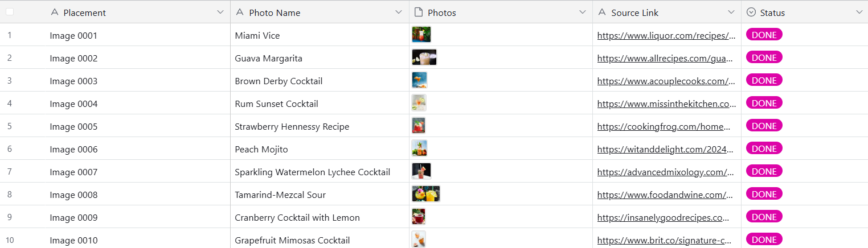Screen dimensions: 868x248
Task: Open the foodandwine.com source link
Action: [665, 195]
